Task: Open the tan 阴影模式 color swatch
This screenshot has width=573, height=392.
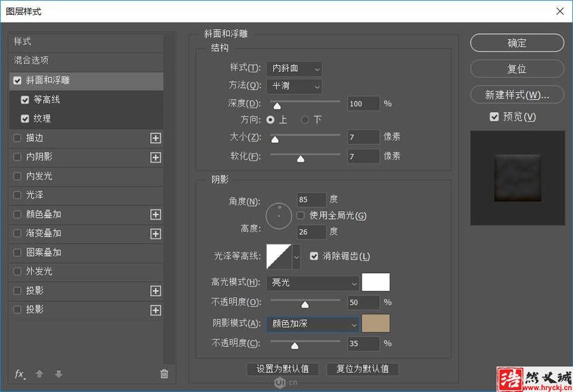Action: point(376,323)
